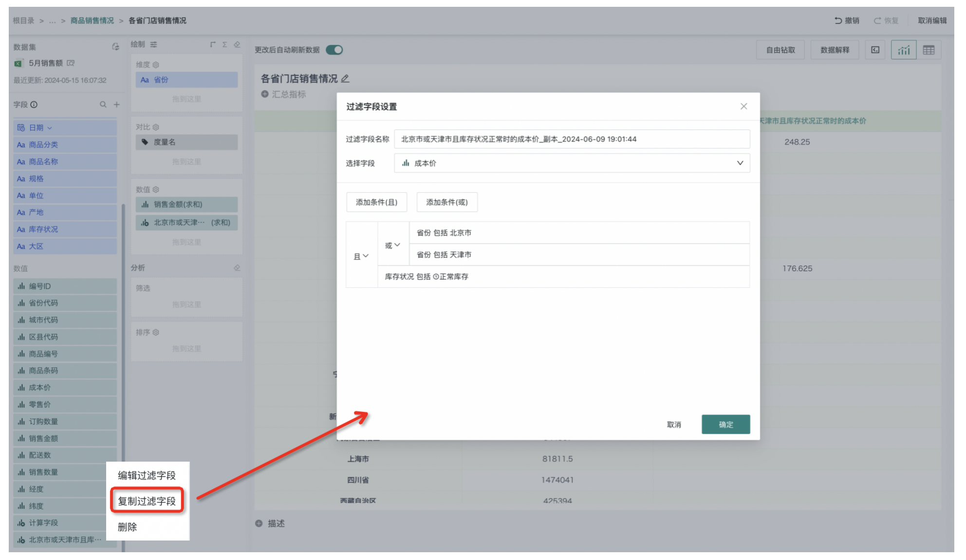
Task: Click the clear eraser icon in 分析 section
Action: pos(237,268)
